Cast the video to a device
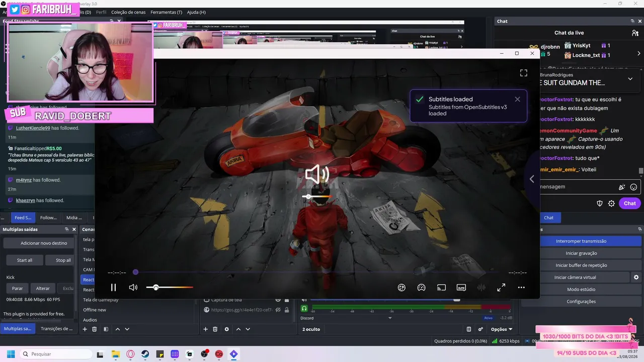 [x=441, y=288]
